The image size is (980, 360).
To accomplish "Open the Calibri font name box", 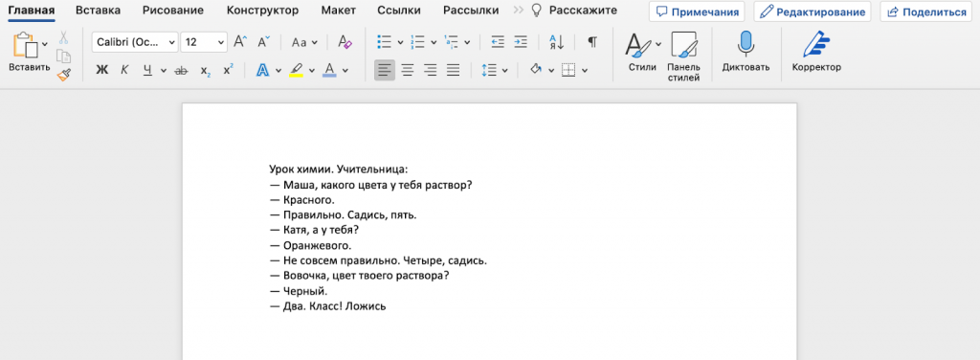I will click(135, 42).
